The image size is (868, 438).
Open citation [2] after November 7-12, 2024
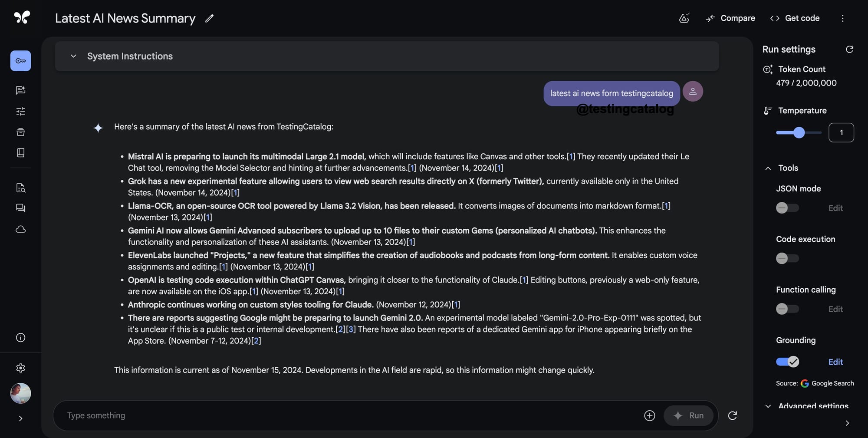(x=256, y=341)
